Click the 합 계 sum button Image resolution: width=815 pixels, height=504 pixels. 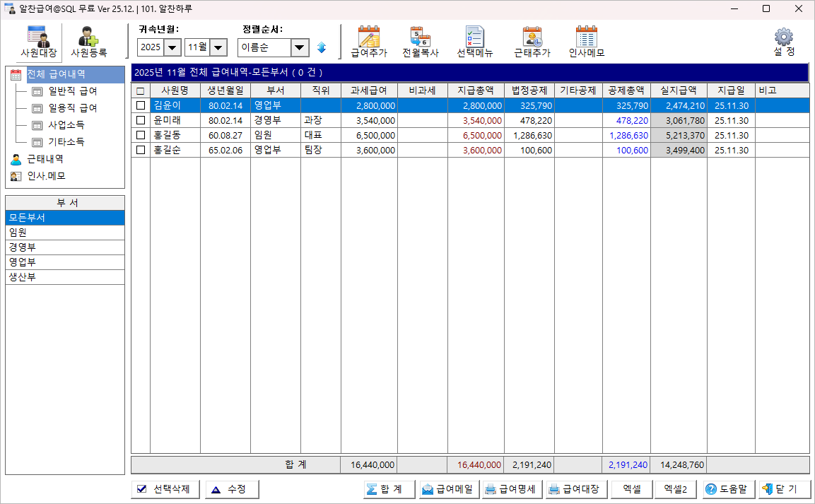pyautogui.click(x=389, y=489)
